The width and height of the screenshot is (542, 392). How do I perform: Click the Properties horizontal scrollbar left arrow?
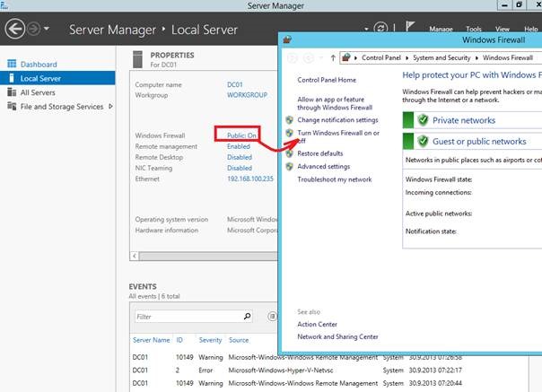134,257
